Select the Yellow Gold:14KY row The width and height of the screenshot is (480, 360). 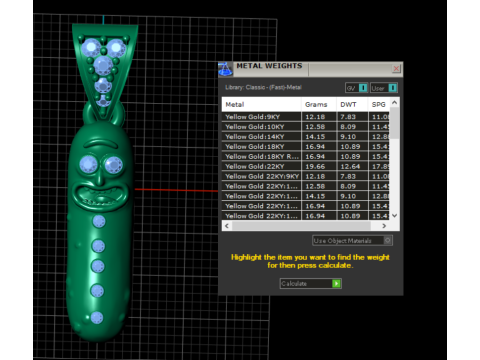coord(306,137)
